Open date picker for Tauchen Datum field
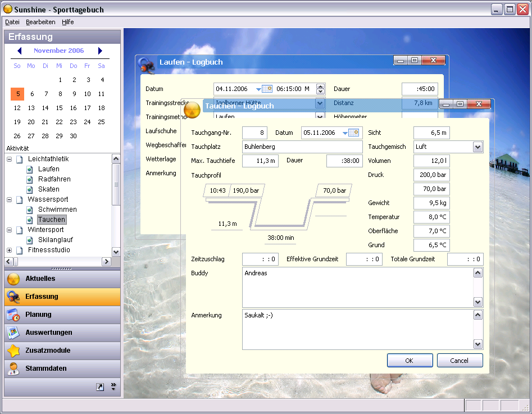 353,133
